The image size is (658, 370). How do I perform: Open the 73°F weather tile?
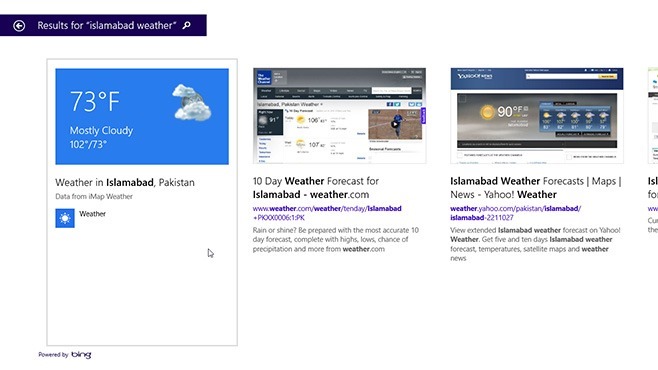[x=142, y=117]
